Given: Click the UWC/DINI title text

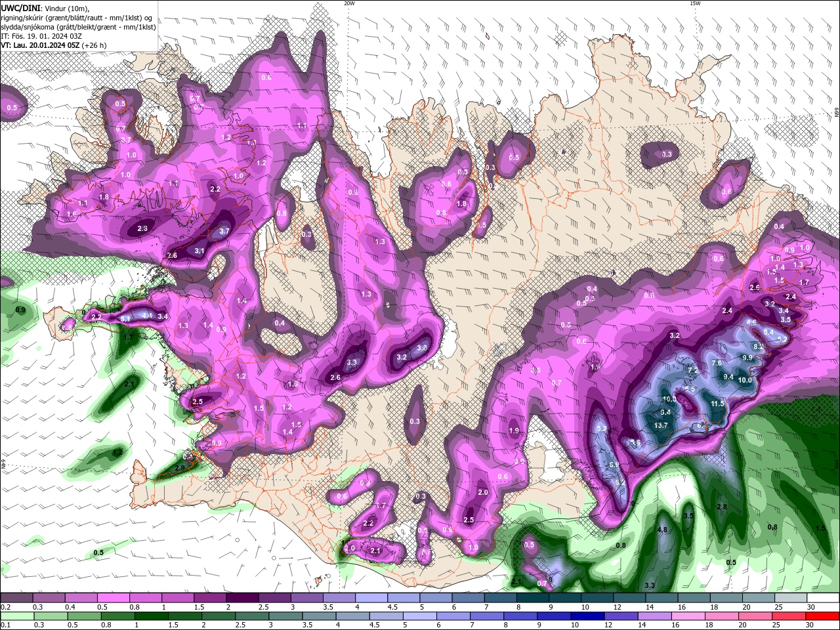Looking at the screenshot, I should tap(22, 8).
